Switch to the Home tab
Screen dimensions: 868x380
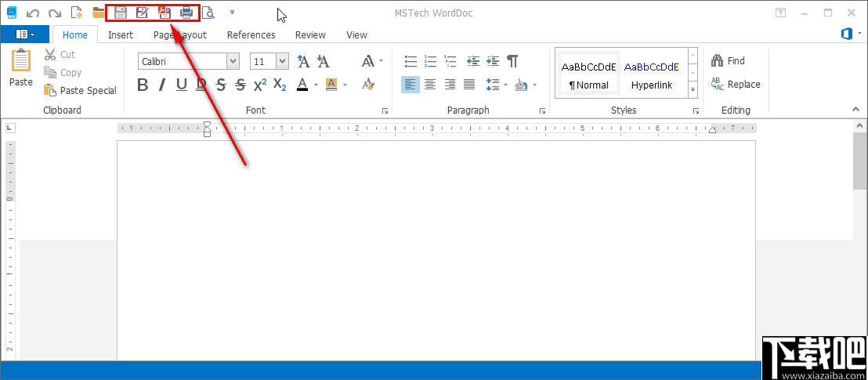[74, 34]
